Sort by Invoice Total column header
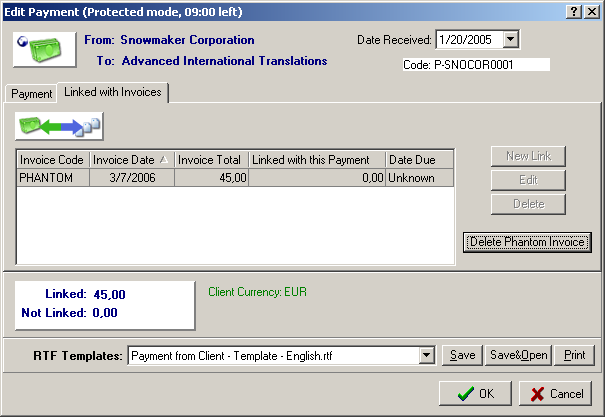 coord(211,160)
